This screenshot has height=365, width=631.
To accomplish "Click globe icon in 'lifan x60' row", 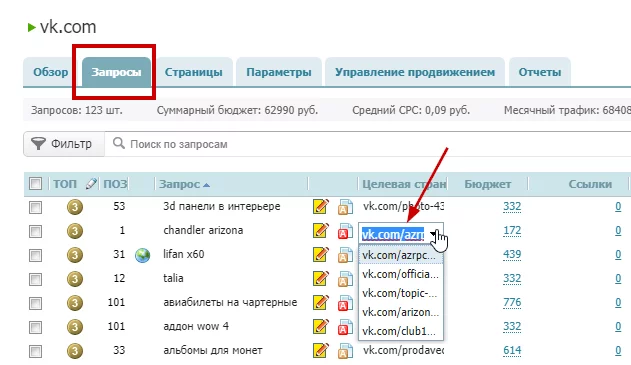I will (142, 255).
